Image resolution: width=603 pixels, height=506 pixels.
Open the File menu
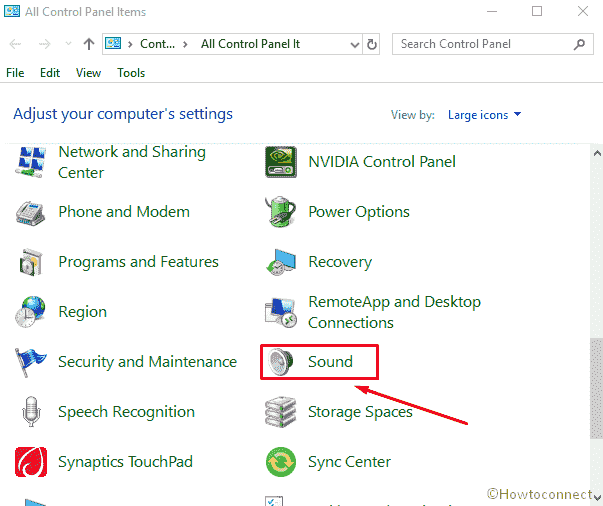pyautogui.click(x=15, y=73)
